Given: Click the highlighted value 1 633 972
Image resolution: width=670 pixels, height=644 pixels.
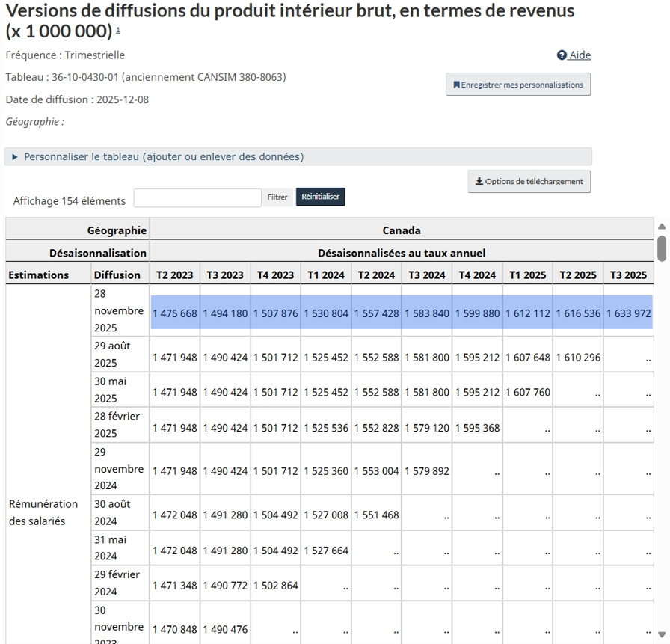Looking at the screenshot, I should (628, 313).
